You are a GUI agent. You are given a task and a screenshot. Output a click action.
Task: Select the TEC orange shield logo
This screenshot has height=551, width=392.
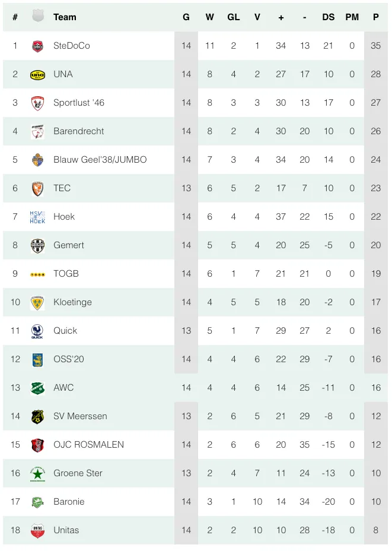[37, 188]
